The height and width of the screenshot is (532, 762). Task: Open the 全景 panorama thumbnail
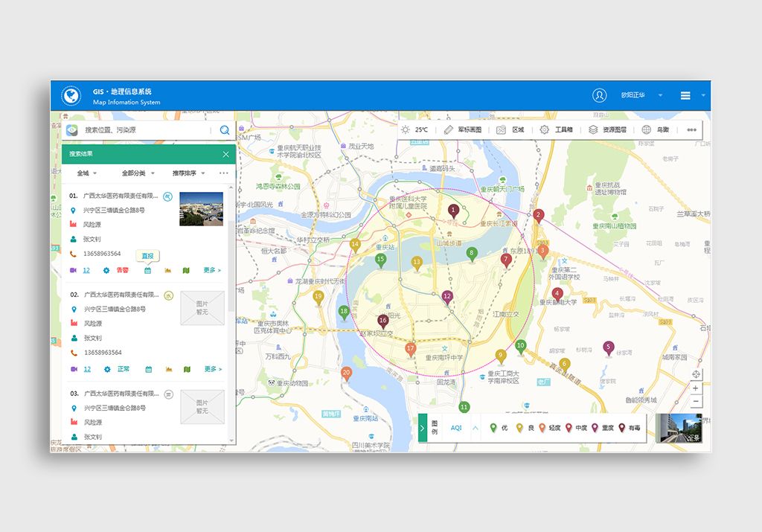[679, 428]
